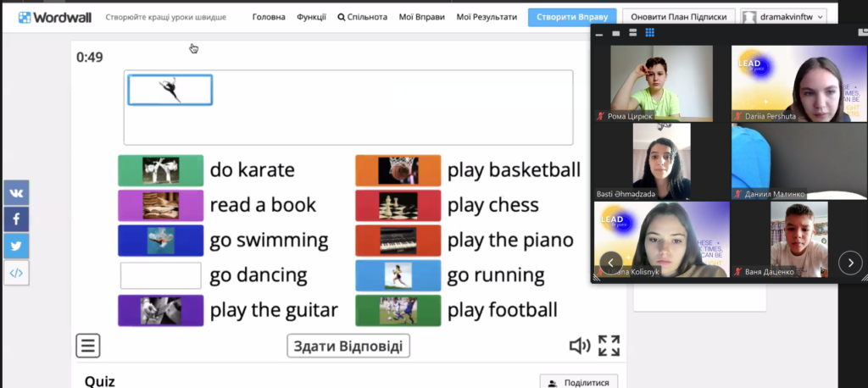Click the VK share icon
This screenshot has width=868, height=388.
17,192
